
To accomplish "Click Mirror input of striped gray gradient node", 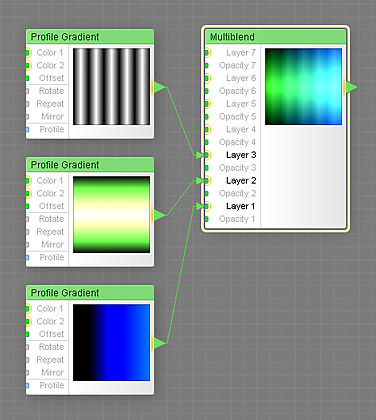I will pyautogui.click(x=28, y=117).
